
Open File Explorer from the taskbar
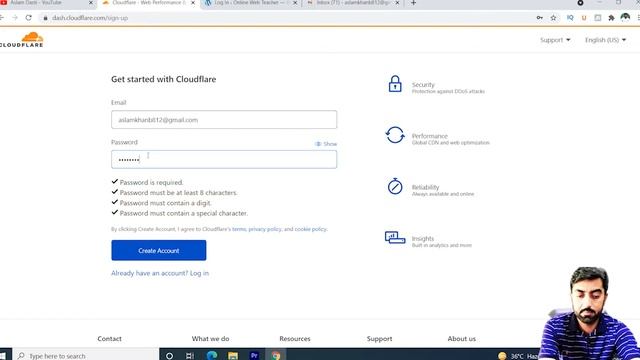pyautogui.click(x=233, y=356)
